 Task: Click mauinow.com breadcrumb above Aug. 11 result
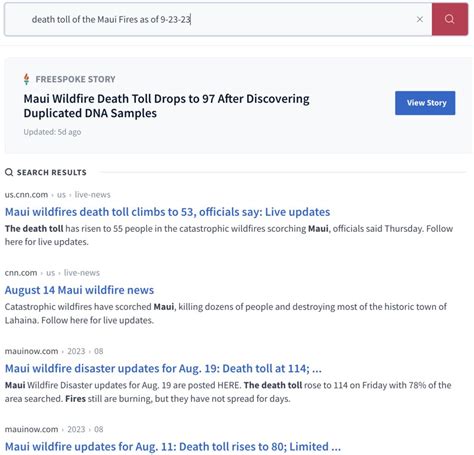54,429
